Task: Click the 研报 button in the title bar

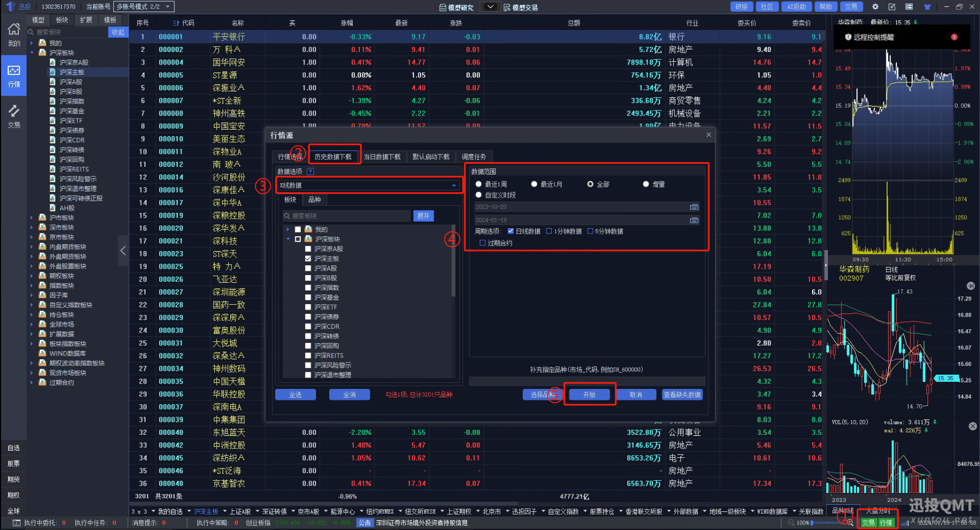Action: click(742, 7)
